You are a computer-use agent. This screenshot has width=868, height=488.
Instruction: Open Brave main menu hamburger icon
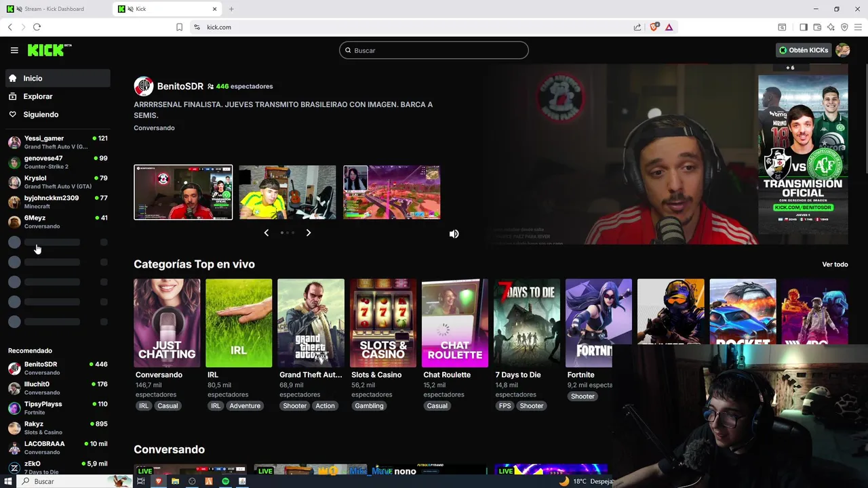point(858,27)
